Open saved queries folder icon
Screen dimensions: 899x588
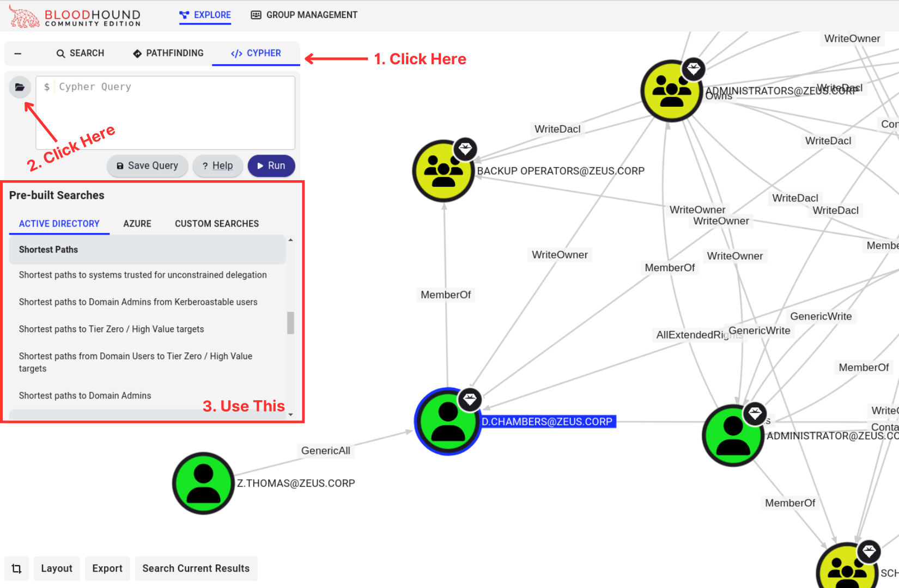coord(20,87)
